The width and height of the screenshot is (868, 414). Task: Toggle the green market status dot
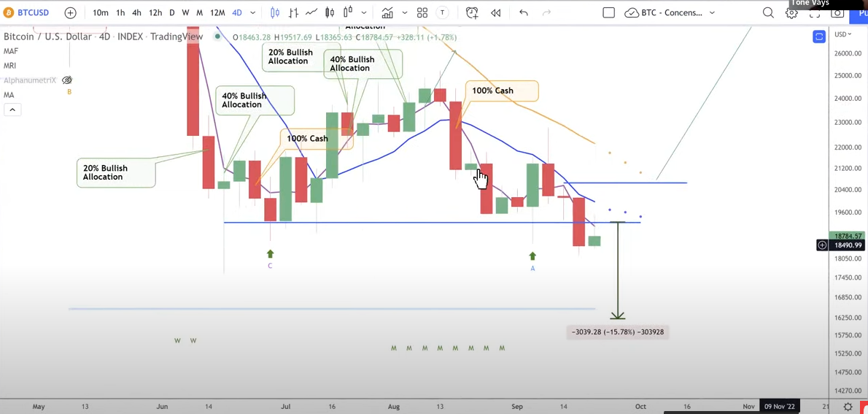217,37
